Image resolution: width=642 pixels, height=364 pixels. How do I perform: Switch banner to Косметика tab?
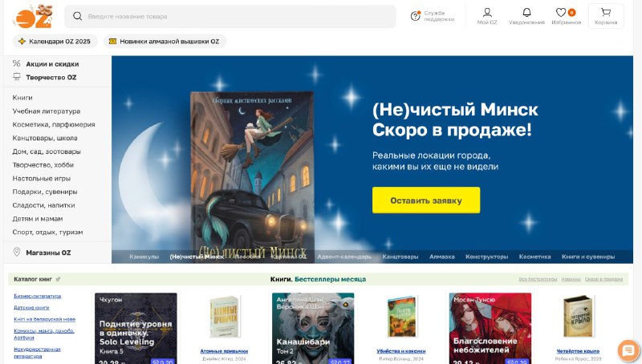pos(534,257)
